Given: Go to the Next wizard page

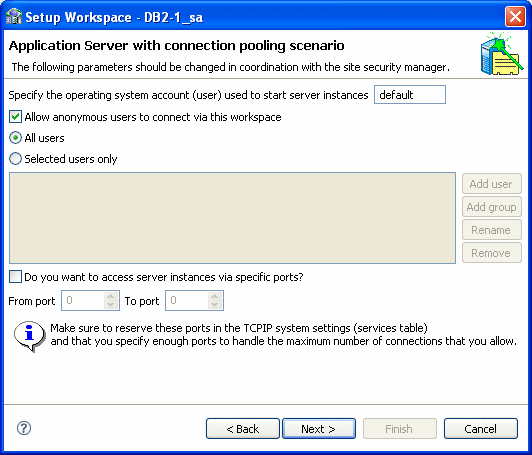Looking at the screenshot, I should (x=319, y=429).
